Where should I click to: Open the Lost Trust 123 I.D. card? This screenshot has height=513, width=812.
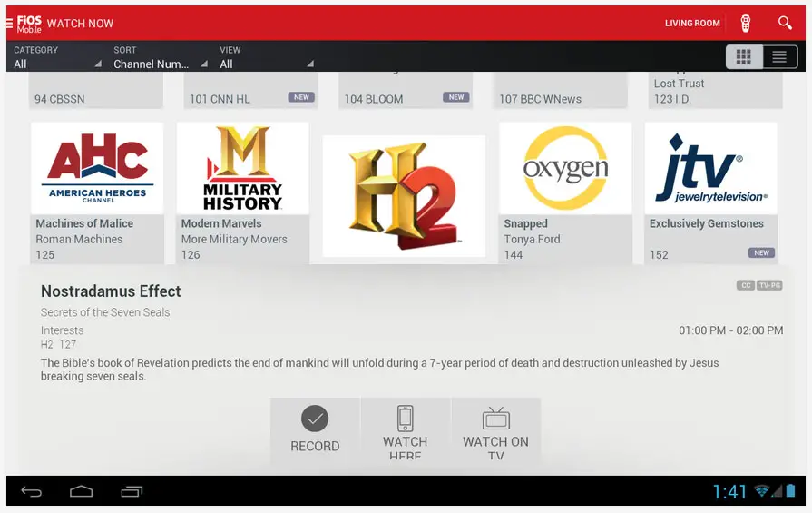(715, 91)
